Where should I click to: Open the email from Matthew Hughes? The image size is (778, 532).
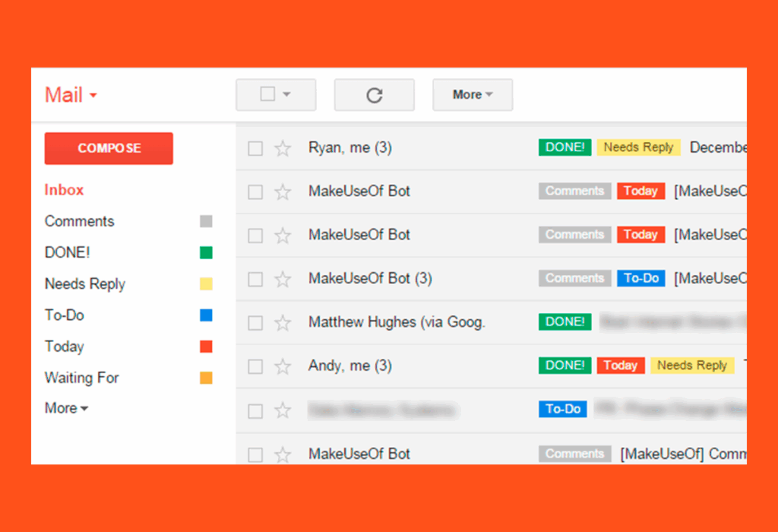pyautogui.click(x=397, y=321)
